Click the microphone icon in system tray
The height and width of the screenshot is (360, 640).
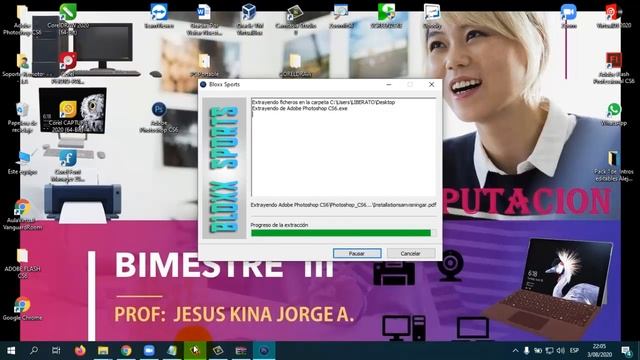[527, 351]
